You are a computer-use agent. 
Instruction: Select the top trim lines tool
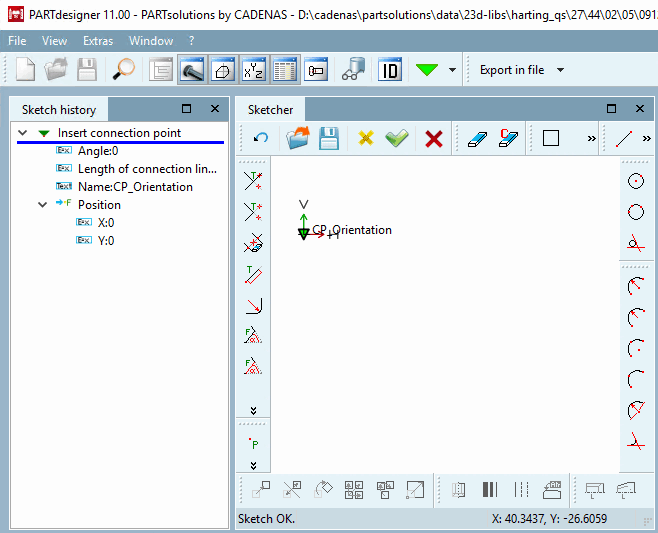click(253, 181)
